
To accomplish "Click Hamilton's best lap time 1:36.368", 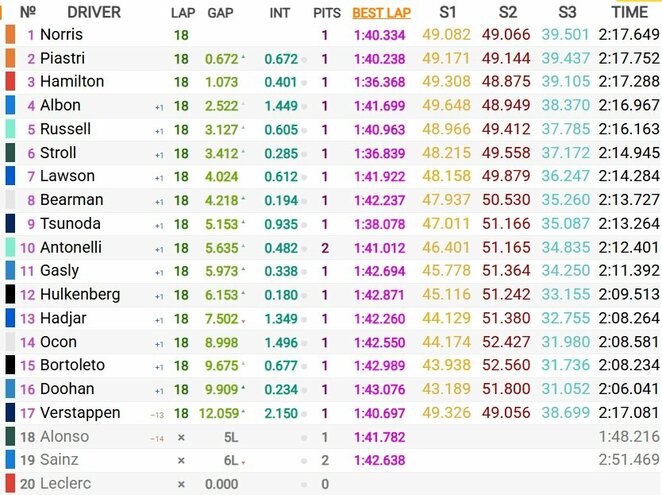I will (x=381, y=82).
